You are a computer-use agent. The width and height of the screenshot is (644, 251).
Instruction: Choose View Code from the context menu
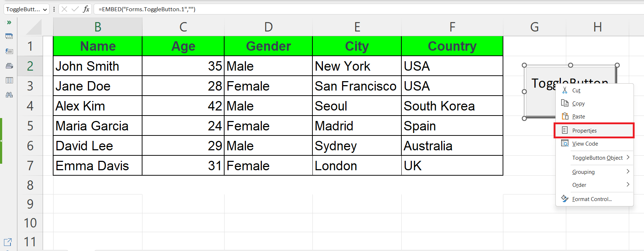(x=584, y=143)
